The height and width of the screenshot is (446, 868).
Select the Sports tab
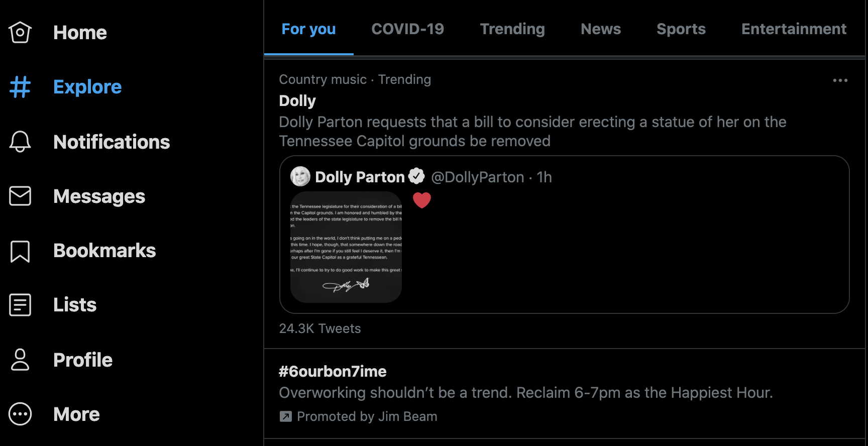681,29
